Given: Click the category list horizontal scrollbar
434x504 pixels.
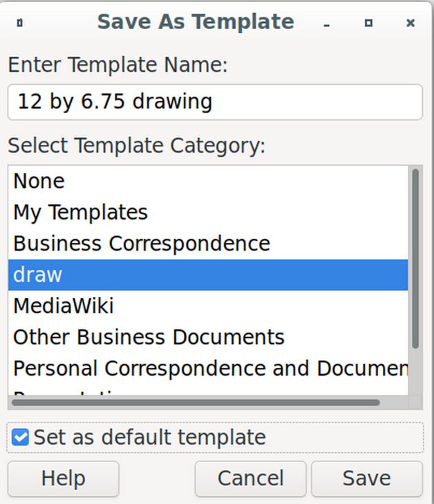Looking at the screenshot, I should 196,403.
